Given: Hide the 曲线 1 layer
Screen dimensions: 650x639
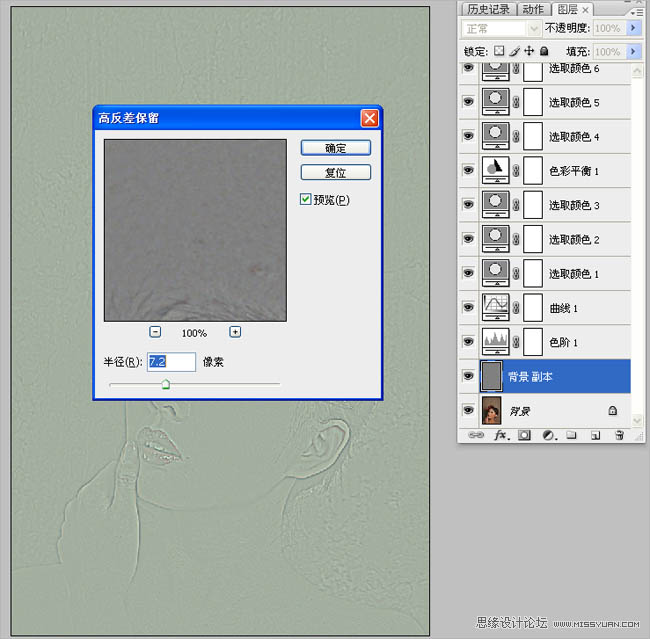Looking at the screenshot, I should (468, 307).
